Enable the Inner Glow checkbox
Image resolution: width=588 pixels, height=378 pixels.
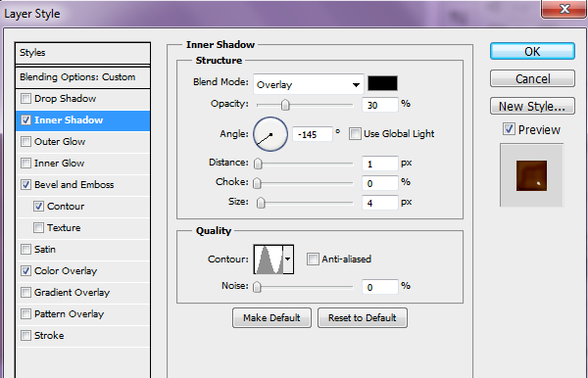25,164
